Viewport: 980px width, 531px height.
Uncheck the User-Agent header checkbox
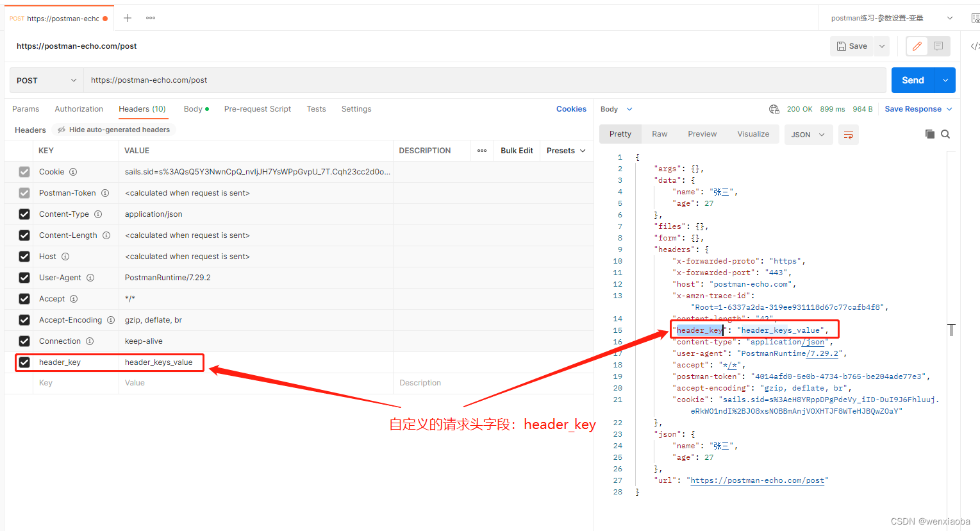click(24, 278)
